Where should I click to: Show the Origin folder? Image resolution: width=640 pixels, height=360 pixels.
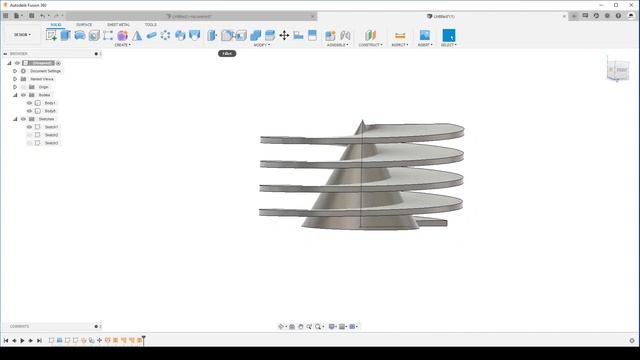(x=23, y=87)
